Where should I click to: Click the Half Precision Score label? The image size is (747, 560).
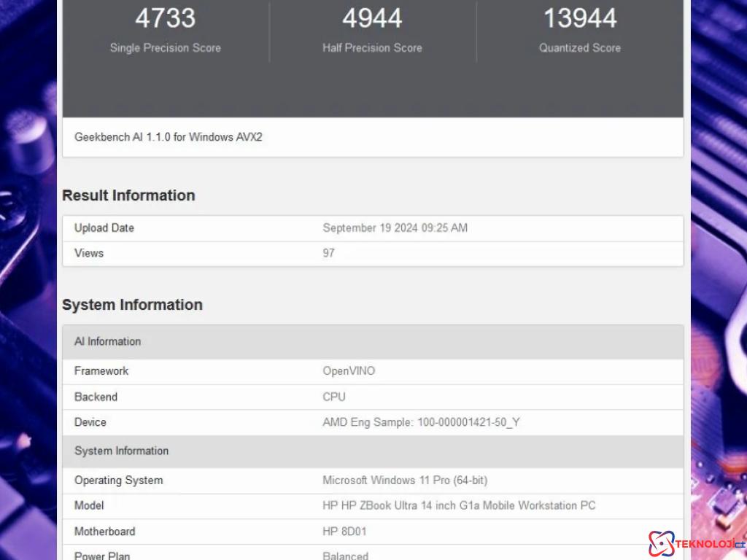coord(372,48)
